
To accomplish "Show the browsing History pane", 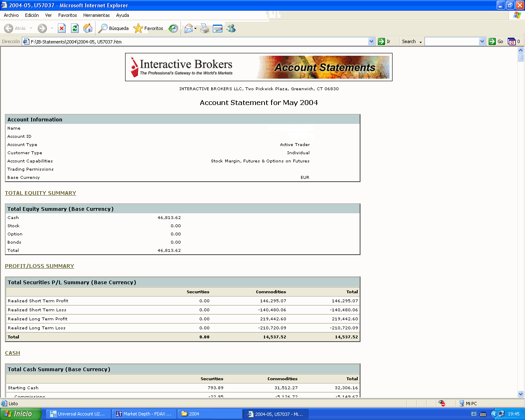I will 173,28.
